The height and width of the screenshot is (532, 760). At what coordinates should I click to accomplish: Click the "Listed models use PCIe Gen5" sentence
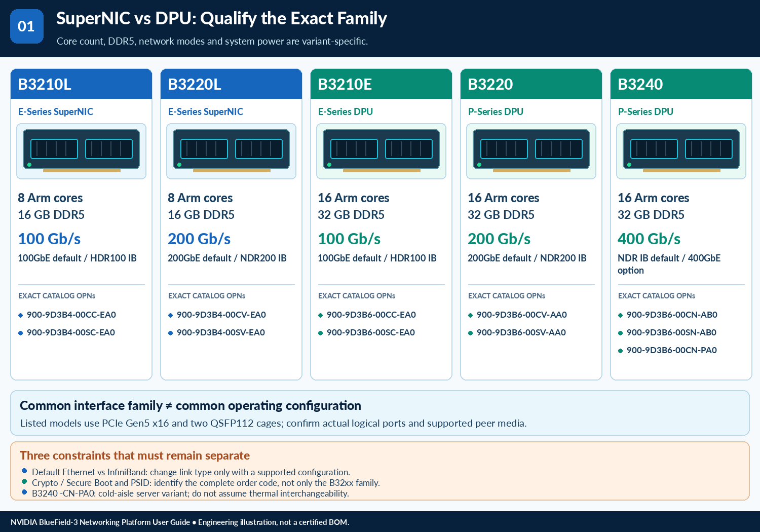tap(274, 423)
